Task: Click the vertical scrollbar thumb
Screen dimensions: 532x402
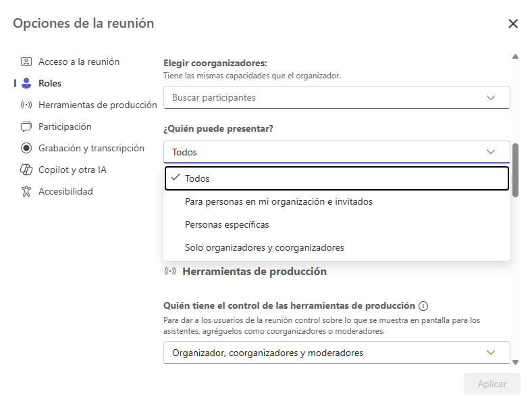Action: click(x=515, y=170)
